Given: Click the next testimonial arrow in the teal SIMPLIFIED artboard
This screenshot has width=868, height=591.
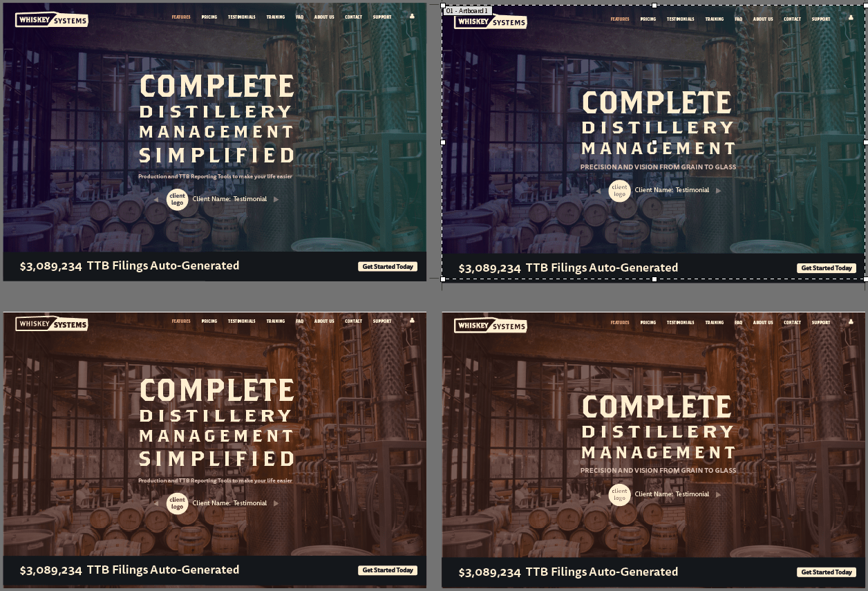Looking at the screenshot, I should pyautogui.click(x=276, y=199).
